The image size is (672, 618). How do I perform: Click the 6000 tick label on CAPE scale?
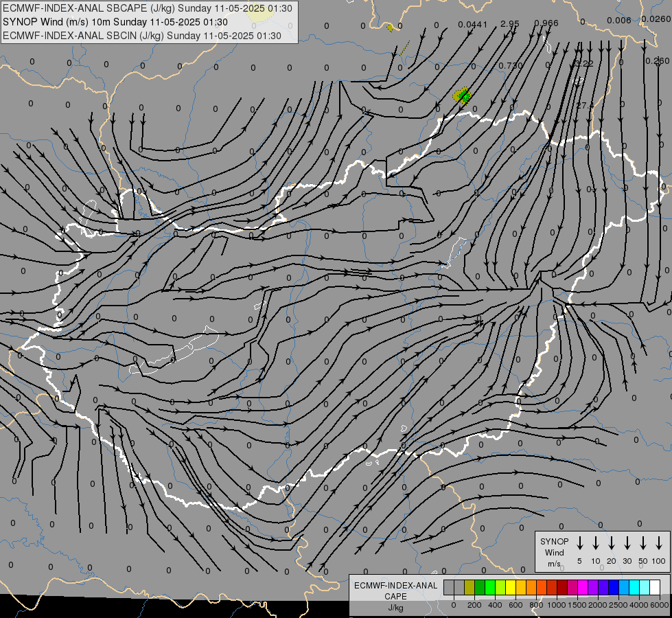click(x=660, y=605)
